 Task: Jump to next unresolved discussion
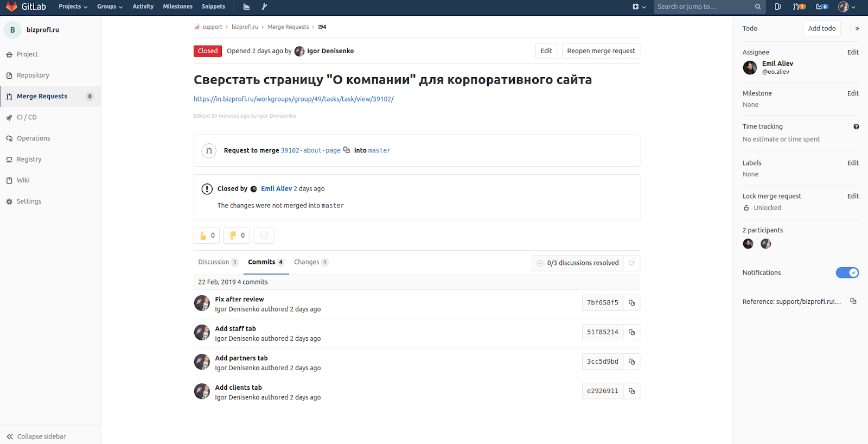(631, 263)
